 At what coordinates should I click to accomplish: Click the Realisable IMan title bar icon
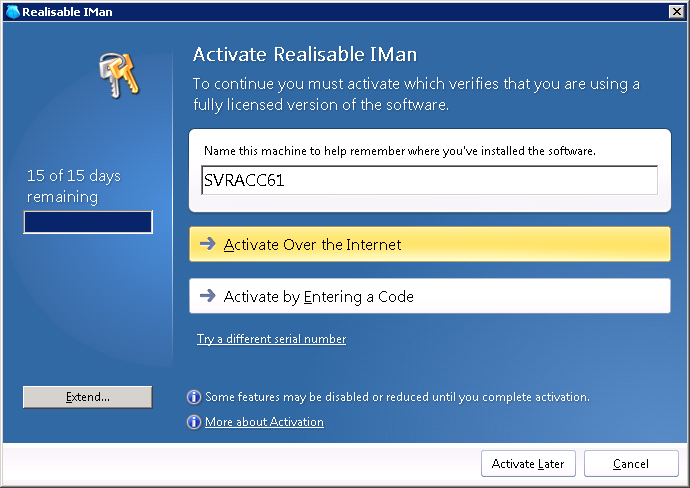tap(12, 11)
